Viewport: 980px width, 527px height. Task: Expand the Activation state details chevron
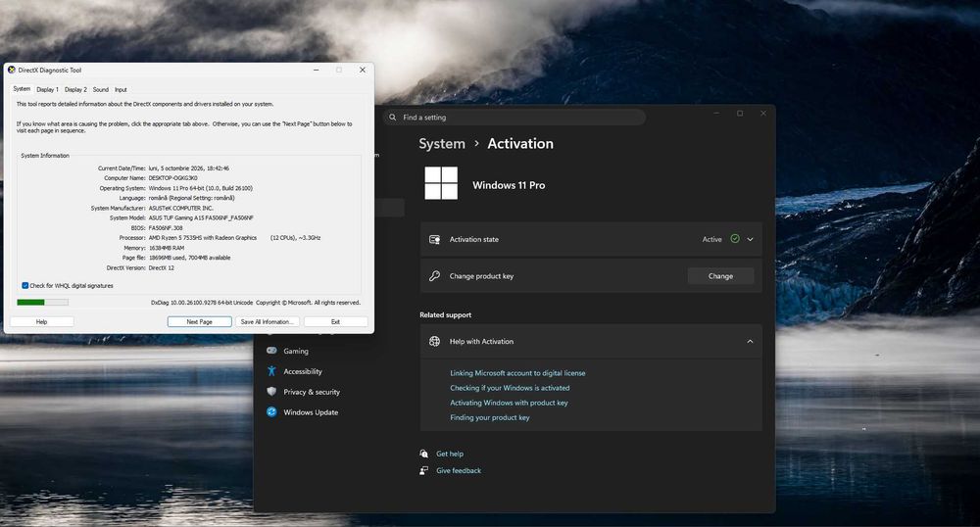[750, 239]
